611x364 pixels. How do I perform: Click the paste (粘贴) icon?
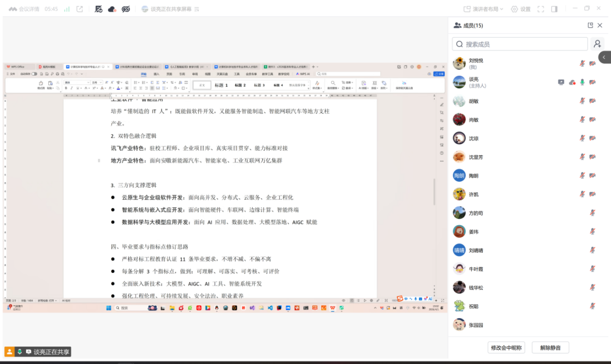coord(50,83)
